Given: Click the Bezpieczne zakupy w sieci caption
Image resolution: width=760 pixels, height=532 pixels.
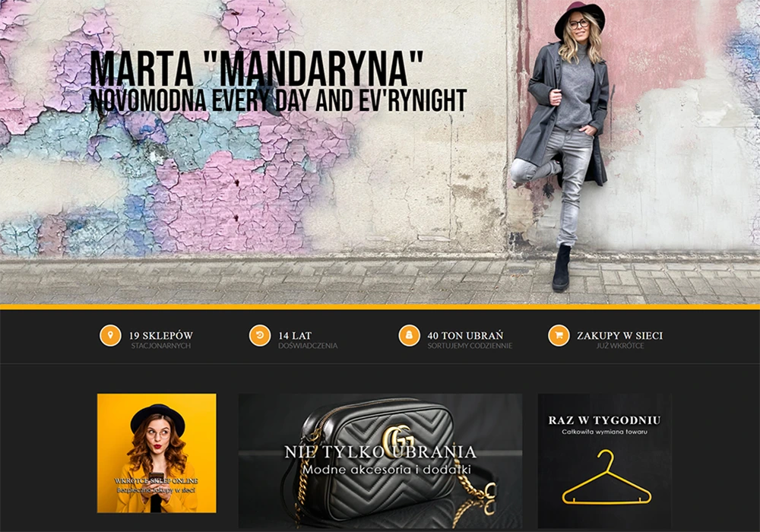Looking at the screenshot, I should [x=156, y=490].
